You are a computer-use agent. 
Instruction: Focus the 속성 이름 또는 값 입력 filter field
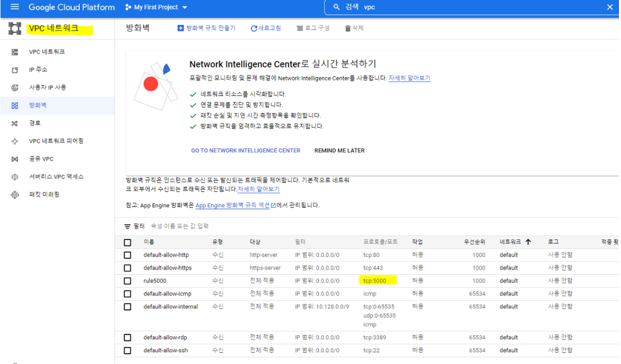point(180,226)
